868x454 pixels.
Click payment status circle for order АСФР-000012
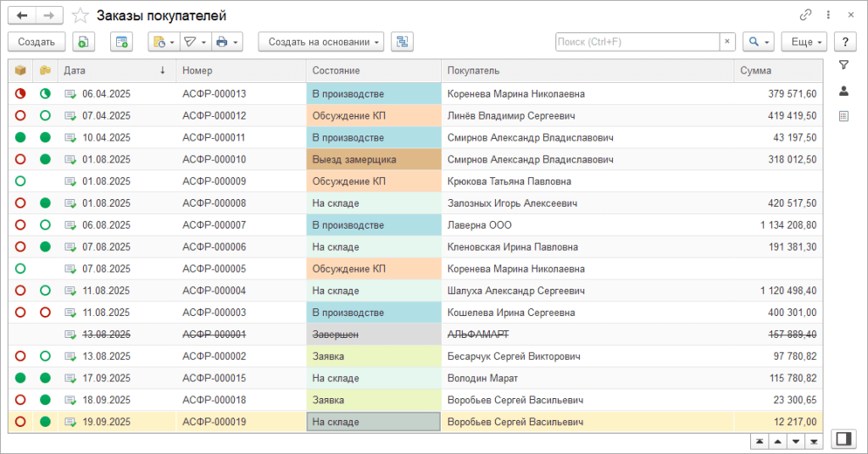45,116
